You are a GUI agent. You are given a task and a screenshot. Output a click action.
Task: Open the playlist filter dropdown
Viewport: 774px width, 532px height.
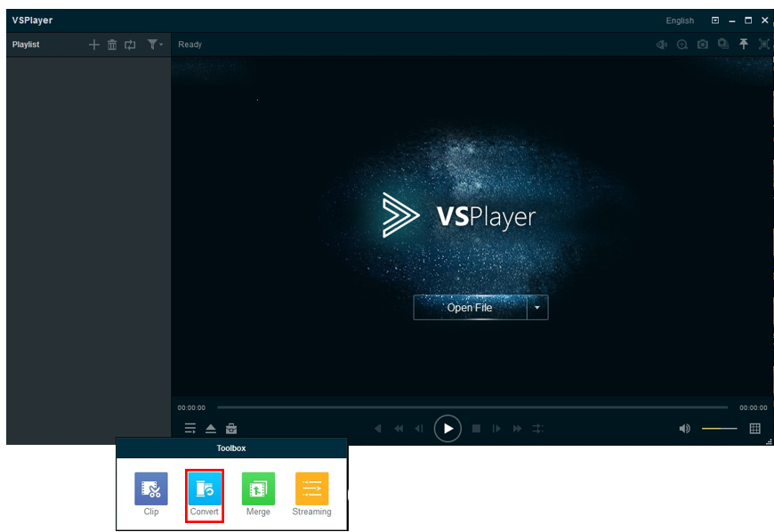pyautogui.click(x=155, y=44)
